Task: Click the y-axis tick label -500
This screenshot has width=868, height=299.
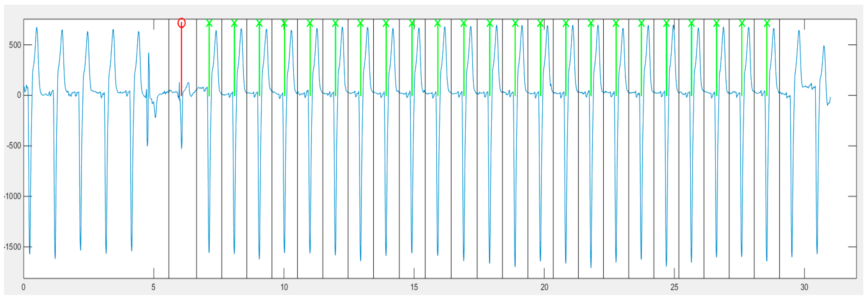Action: click(14, 146)
